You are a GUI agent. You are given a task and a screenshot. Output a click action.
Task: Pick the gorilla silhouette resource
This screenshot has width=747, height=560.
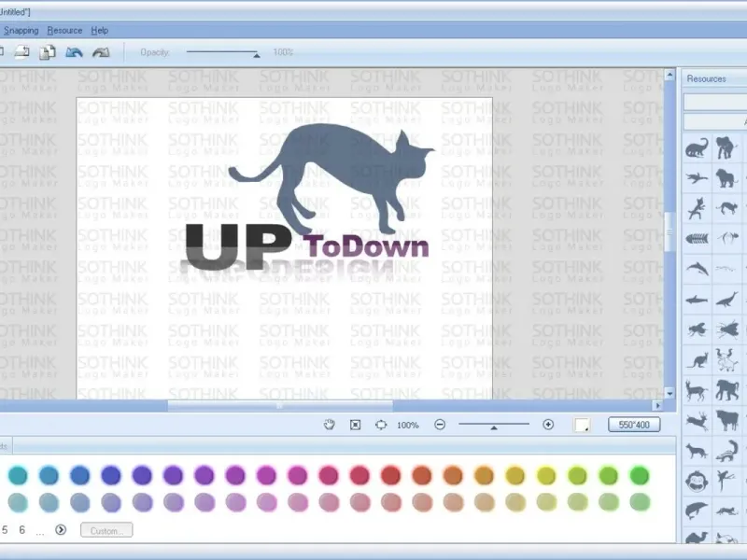(726, 390)
